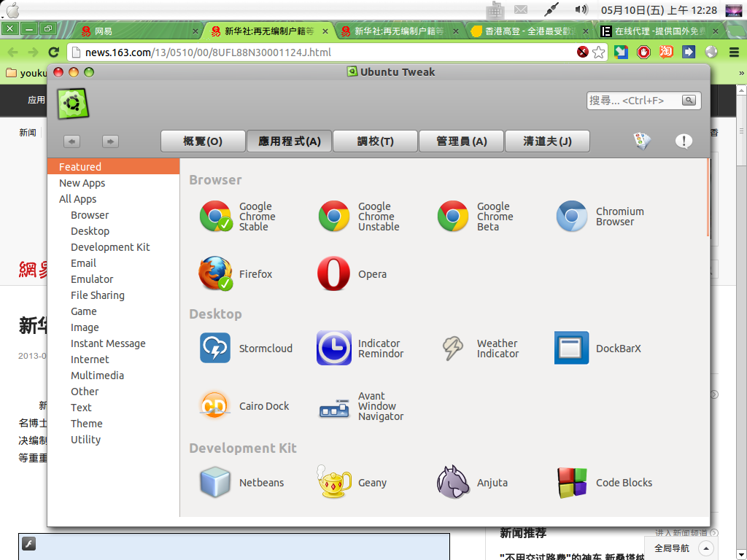Image resolution: width=747 pixels, height=560 pixels.
Task: Switch to the 在线代理 Chrome tab
Action: click(659, 31)
